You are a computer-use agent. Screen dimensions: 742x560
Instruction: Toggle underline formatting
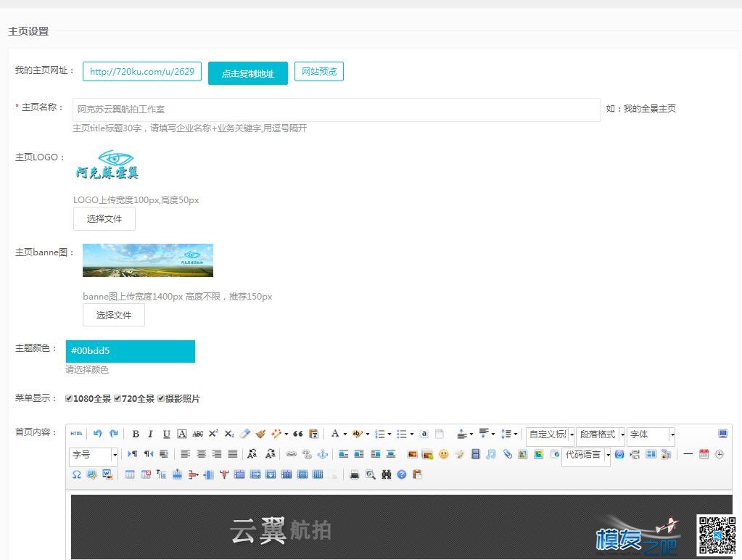click(x=166, y=434)
